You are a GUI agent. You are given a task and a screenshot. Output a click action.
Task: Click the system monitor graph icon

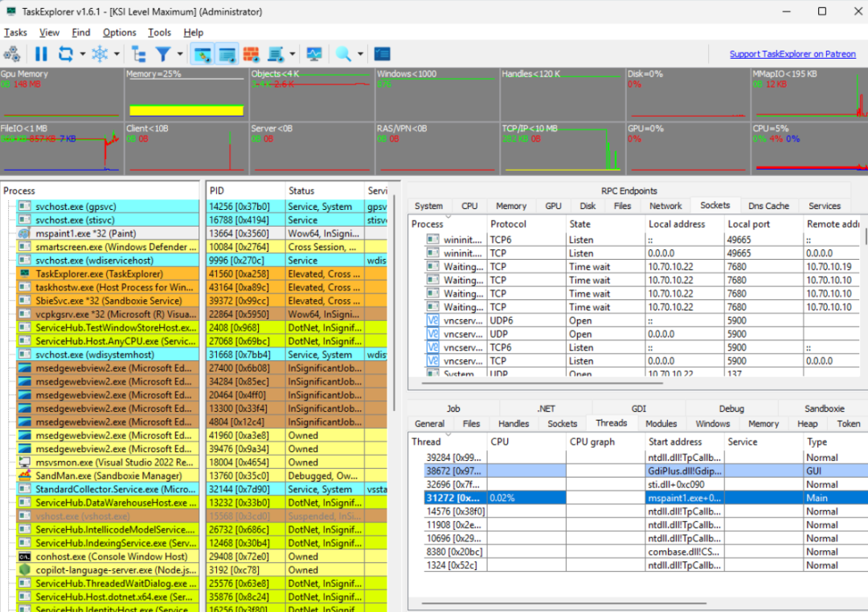(x=314, y=54)
